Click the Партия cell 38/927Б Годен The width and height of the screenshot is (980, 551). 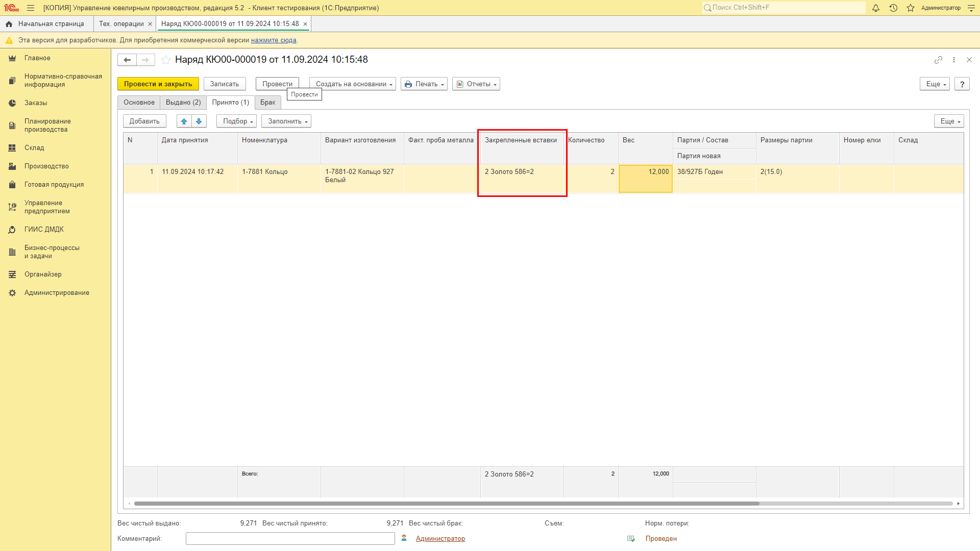tap(714, 172)
